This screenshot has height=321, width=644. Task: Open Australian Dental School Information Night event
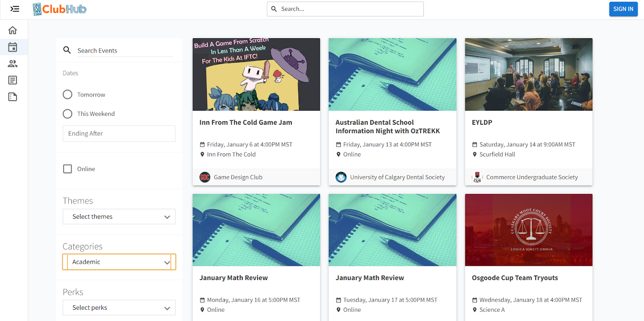pos(388,127)
